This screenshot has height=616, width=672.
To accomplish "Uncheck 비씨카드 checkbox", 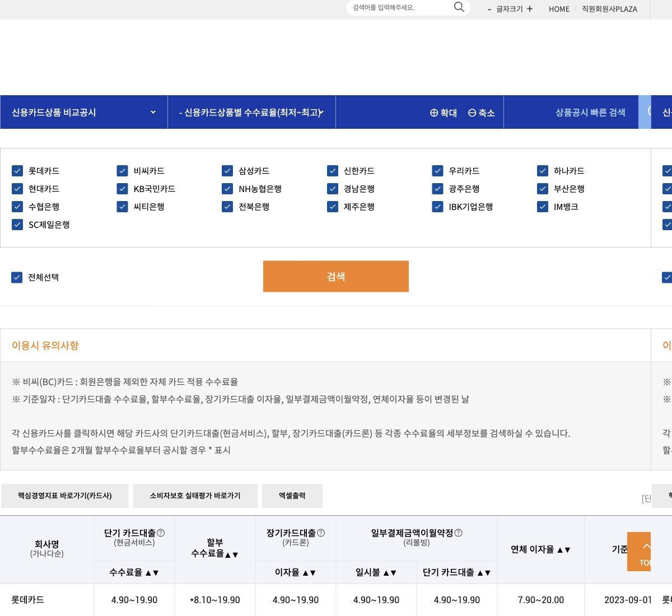I will click(x=122, y=171).
